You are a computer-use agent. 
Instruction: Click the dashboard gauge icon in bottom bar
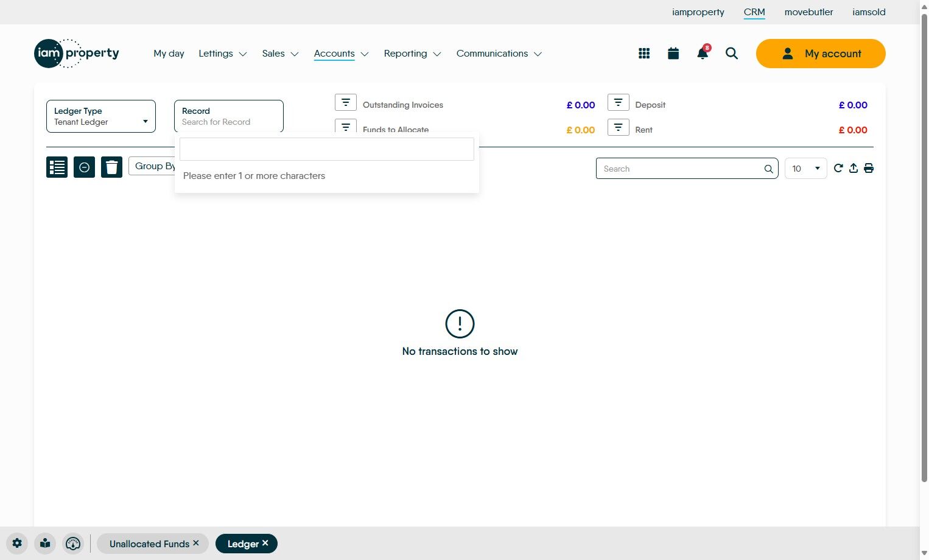pyautogui.click(x=73, y=544)
